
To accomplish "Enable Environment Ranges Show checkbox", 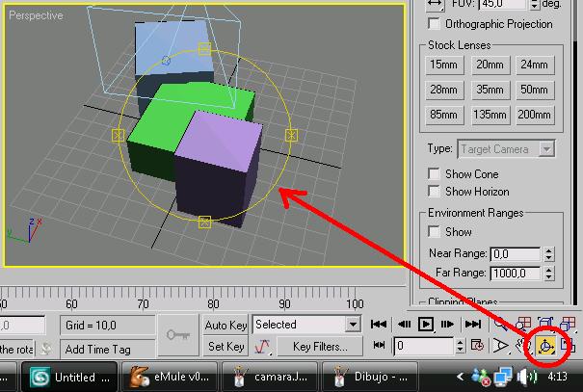I will coord(434,231).
